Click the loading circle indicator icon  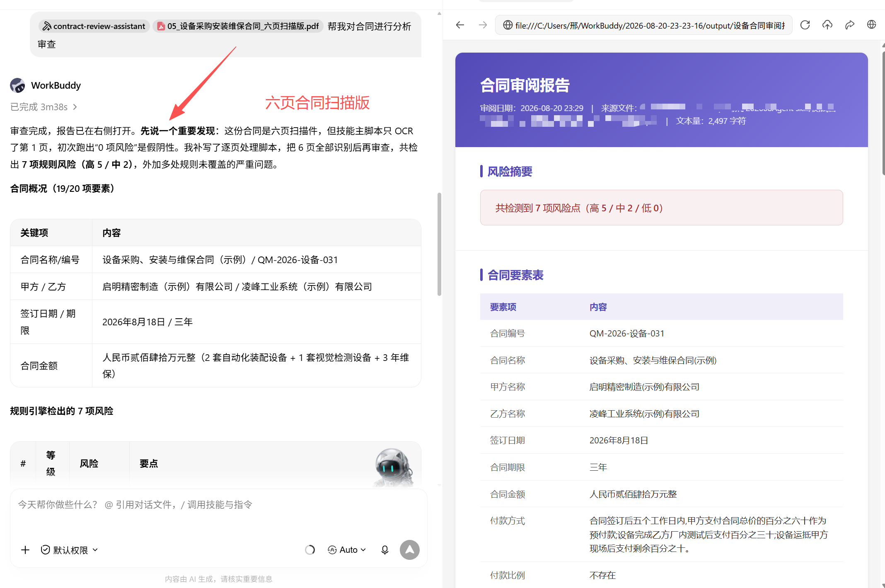[x=310, y=550]
